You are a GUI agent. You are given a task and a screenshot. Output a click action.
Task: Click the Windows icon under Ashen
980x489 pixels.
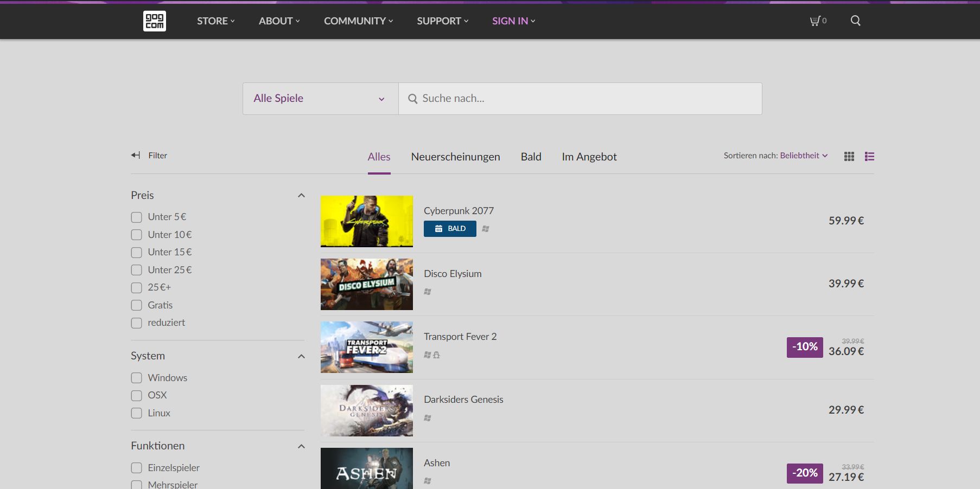(428, 481)
